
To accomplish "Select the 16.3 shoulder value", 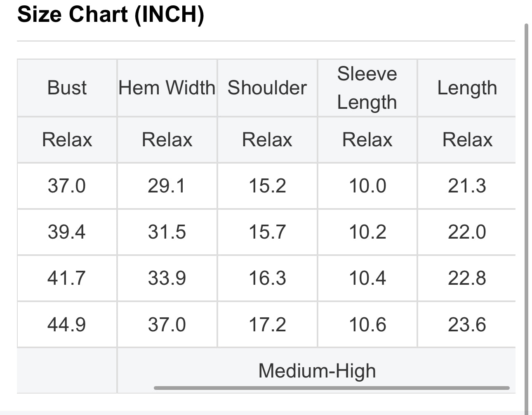I will coord(267,278).
